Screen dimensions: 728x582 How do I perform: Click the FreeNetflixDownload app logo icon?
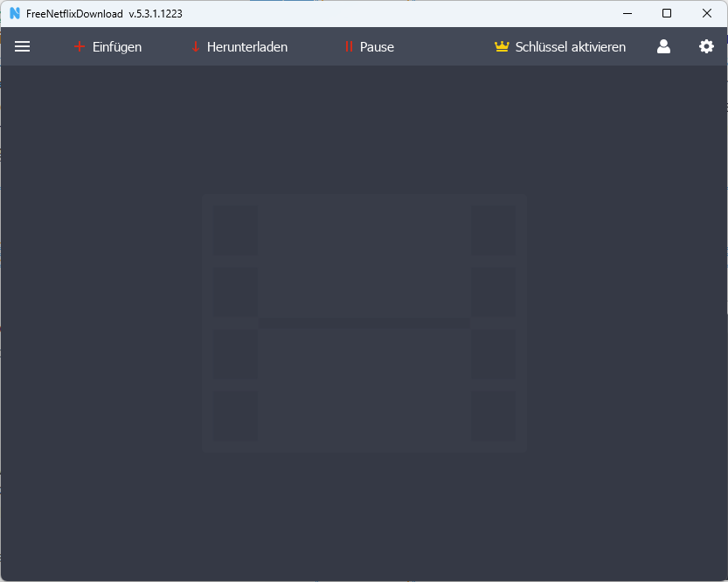coord(15,13)
